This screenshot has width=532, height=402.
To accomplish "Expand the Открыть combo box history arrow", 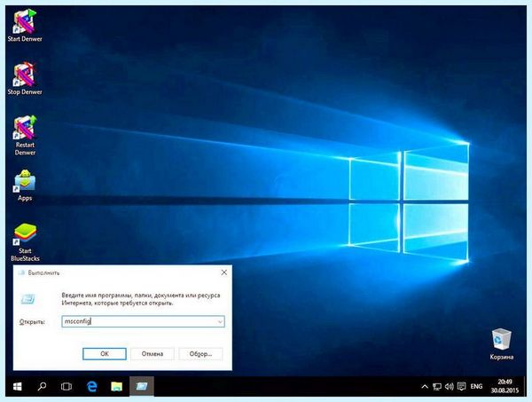I will point(220,321).
